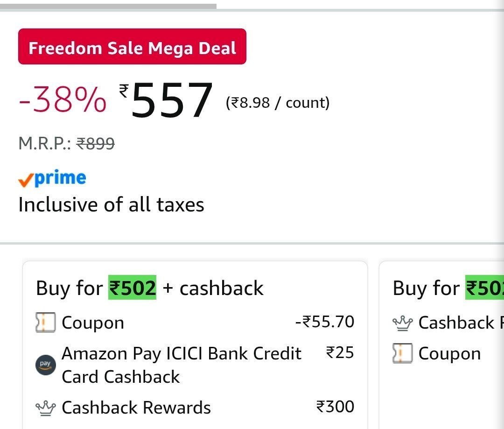Screen dimensions: 504x429
Task: Open the second Buy for offer card
Action: click(441, 345)
